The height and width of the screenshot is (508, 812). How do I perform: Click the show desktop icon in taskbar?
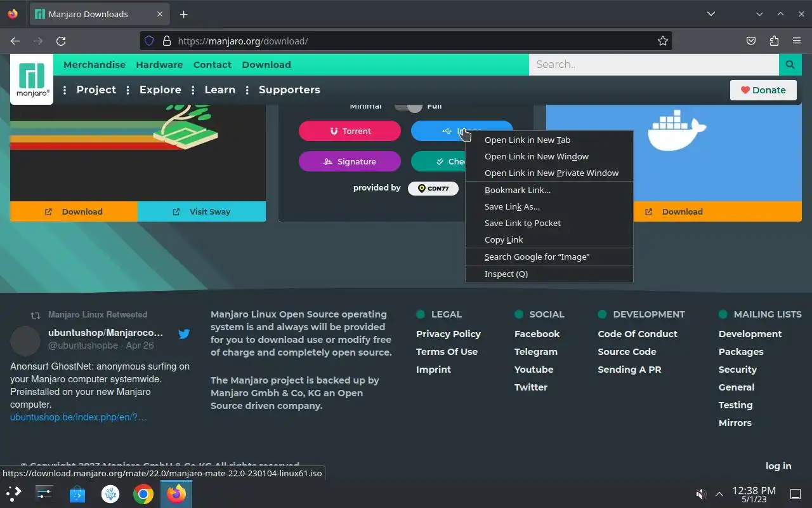[795, 494]
